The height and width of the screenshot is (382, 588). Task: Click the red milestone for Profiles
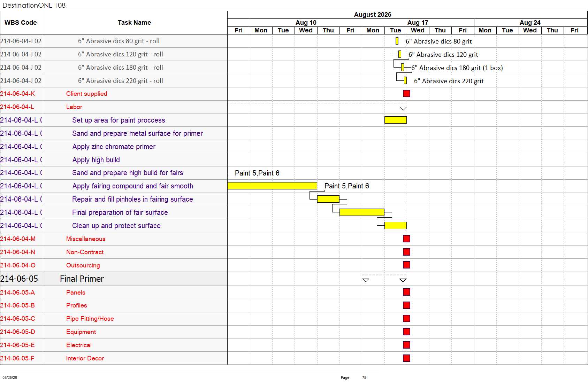[406, 305]
